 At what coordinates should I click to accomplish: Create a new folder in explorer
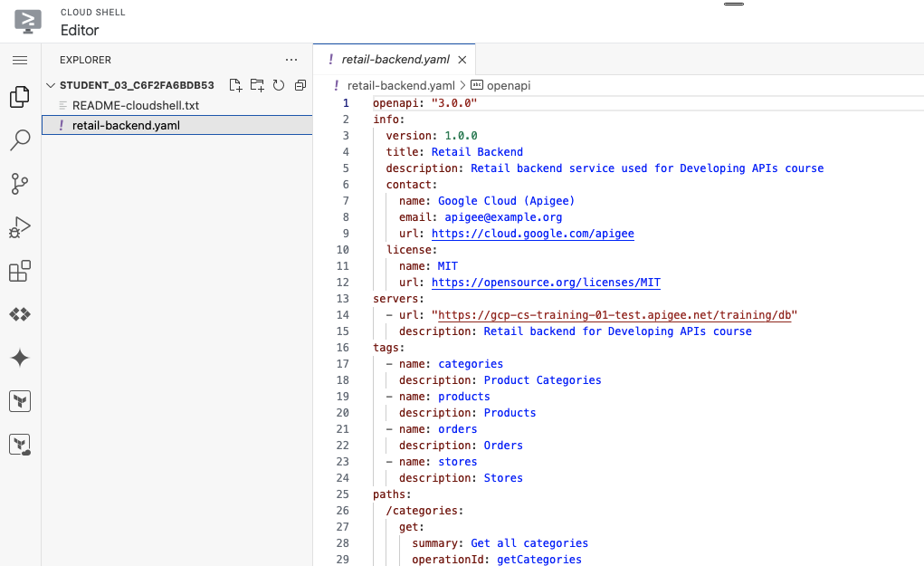click(x=257, y=85)
